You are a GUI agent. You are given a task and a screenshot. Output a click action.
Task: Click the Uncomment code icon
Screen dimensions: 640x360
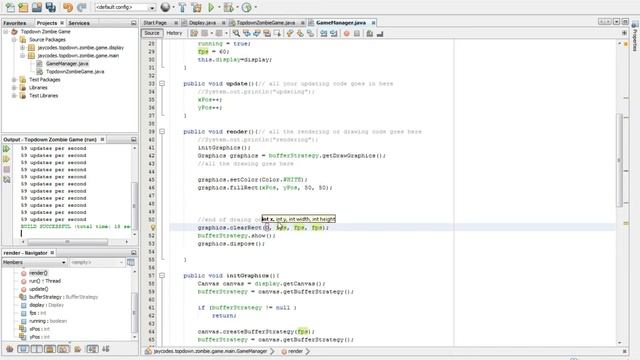[380, 33]
